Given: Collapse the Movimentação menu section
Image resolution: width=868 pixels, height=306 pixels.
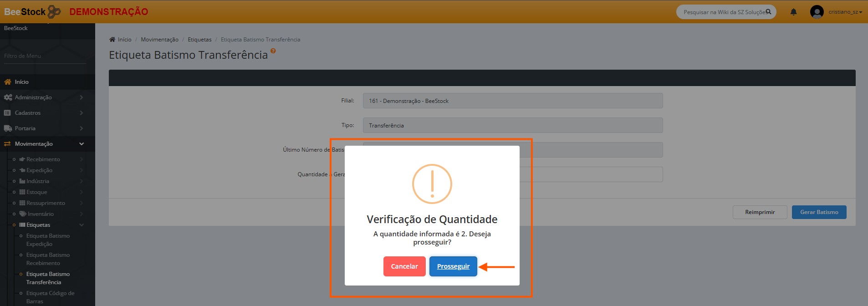Looking at the screenshot, I should [81, 144].
